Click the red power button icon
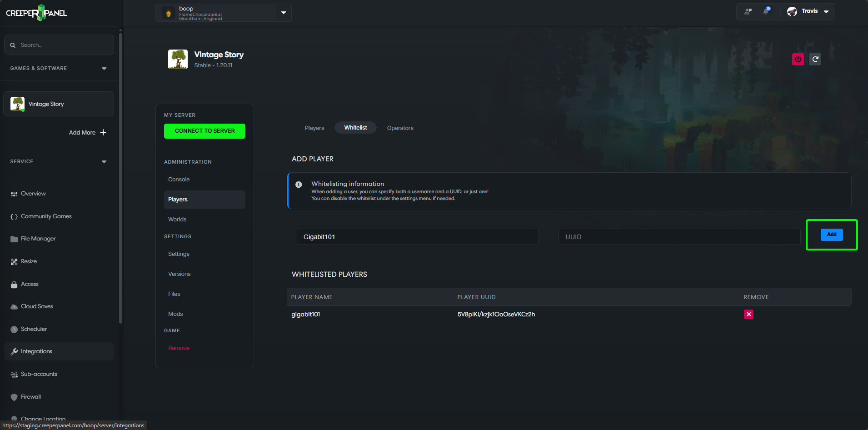This screenshot has width=868, height=430. pos(798,59)
